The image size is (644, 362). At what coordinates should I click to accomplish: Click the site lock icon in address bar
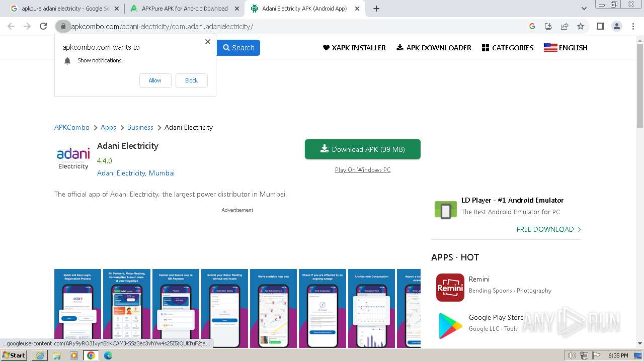tap(63, 26)
